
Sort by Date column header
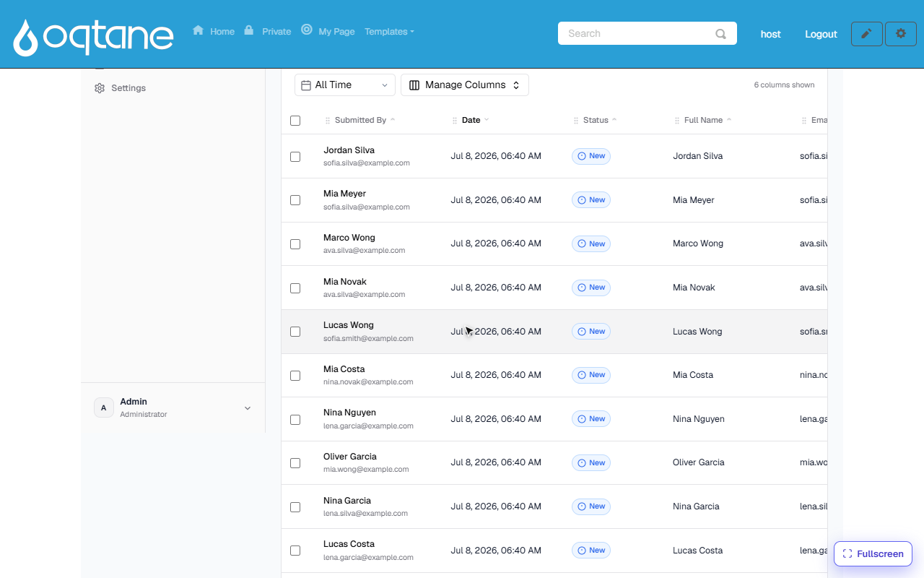[x=475, y=120]
